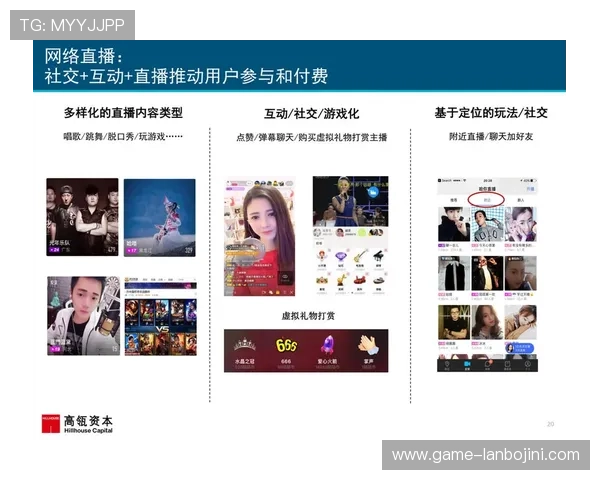Open the singer in blue dress stage video

[350, 201]
